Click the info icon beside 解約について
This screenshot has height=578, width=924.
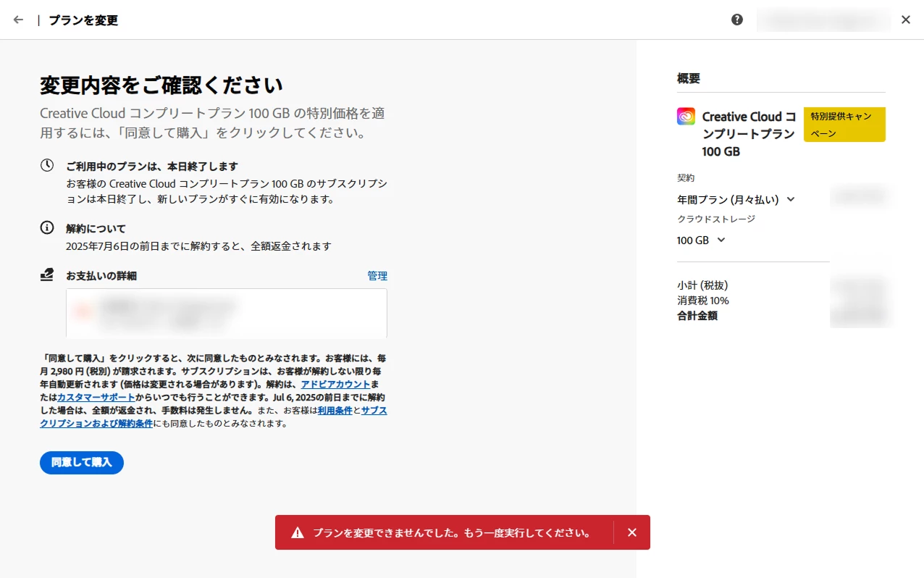pyautogui.click(x=47, y=227)
